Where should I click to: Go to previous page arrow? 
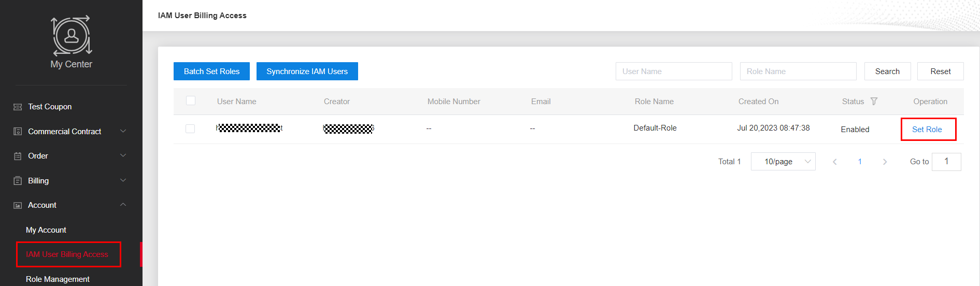pyautogui.click(x=835, y=162)
